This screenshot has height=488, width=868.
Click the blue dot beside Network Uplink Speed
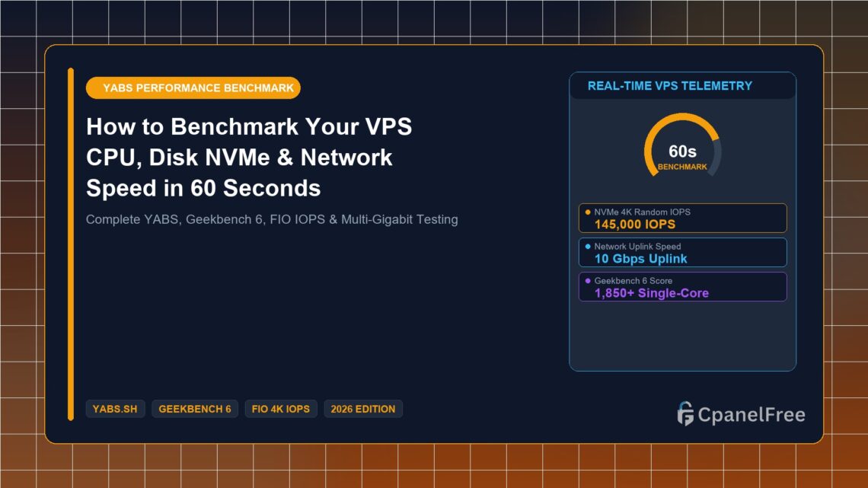pos(588,246)
